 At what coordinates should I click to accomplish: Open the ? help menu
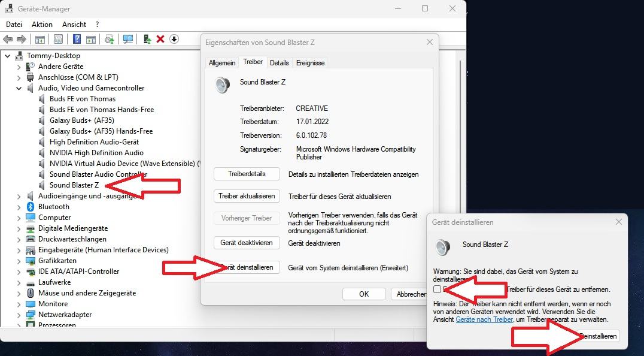(x=98, y=25)
